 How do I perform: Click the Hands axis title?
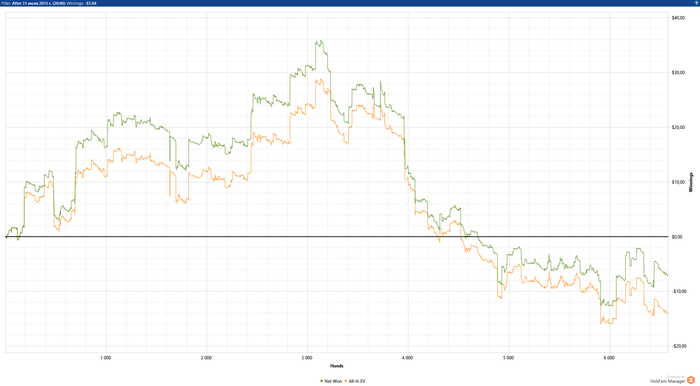click(337, 366)
